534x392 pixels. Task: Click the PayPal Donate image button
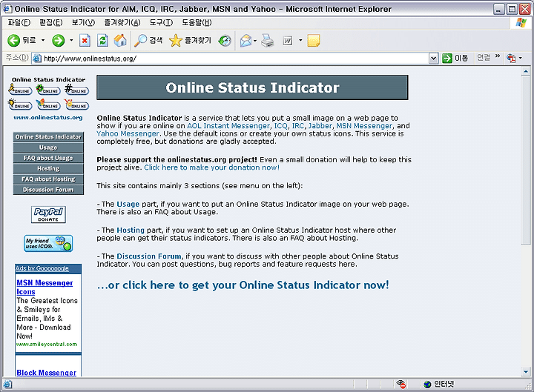click(48, 214)
